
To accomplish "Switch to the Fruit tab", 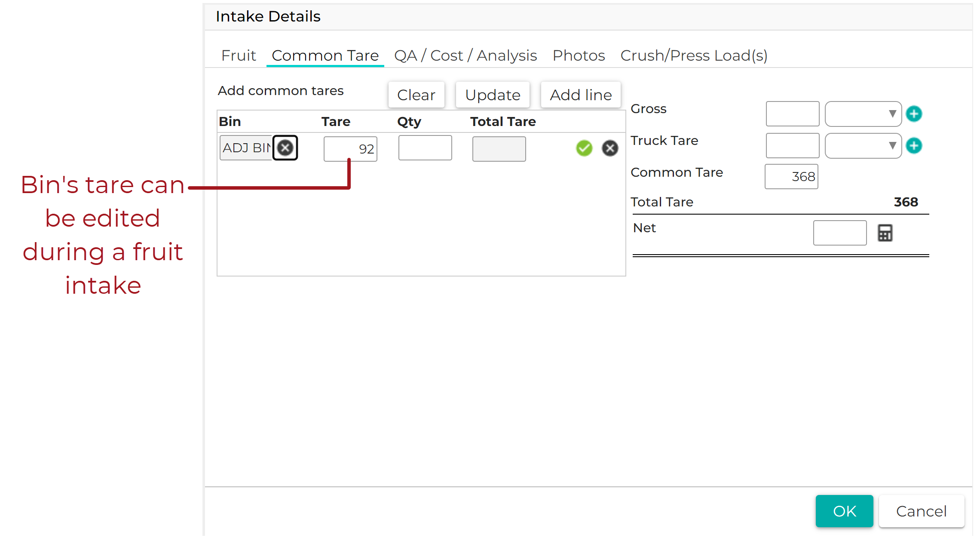I will coord(239,55).
